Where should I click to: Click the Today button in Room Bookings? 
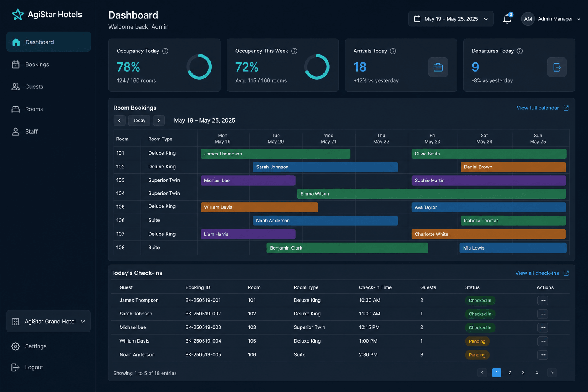click(x=139, y=120)
